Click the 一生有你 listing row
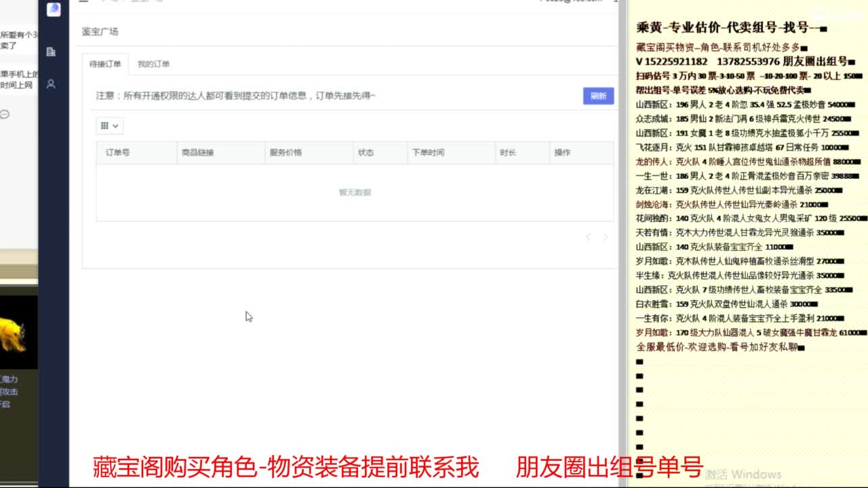The image size is (868, 488). coord(739,319)
